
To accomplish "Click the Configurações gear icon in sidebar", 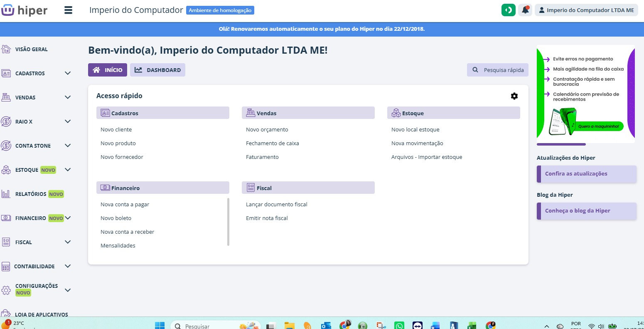I will [6, 290].
